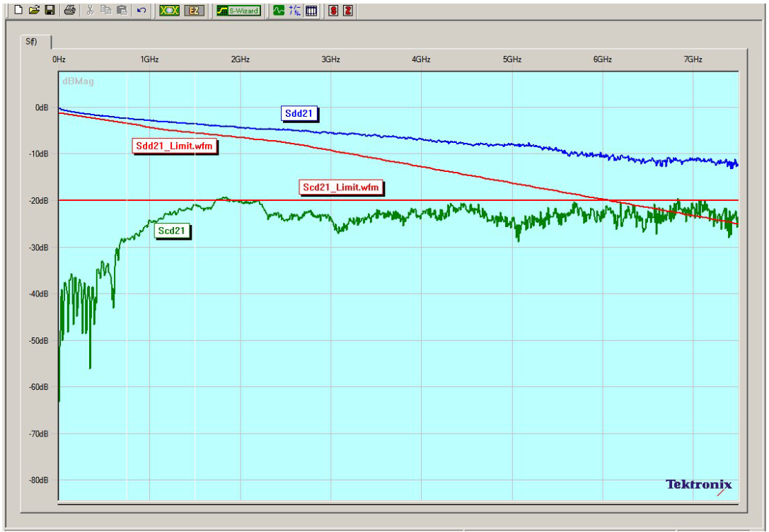Screen dimensions: 769x532
Task: Click the -70dB magnitude axis label
Action: pos(39,434)
